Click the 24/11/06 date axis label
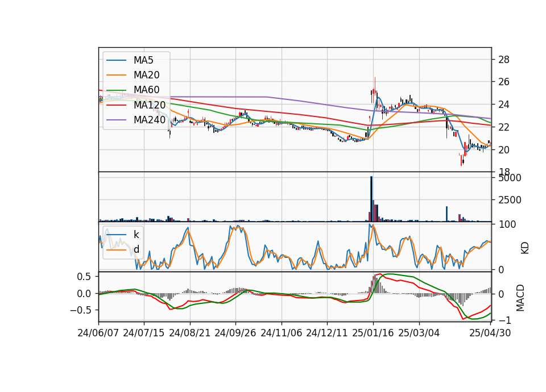This screenshot has height=392, width=546. 282,333
